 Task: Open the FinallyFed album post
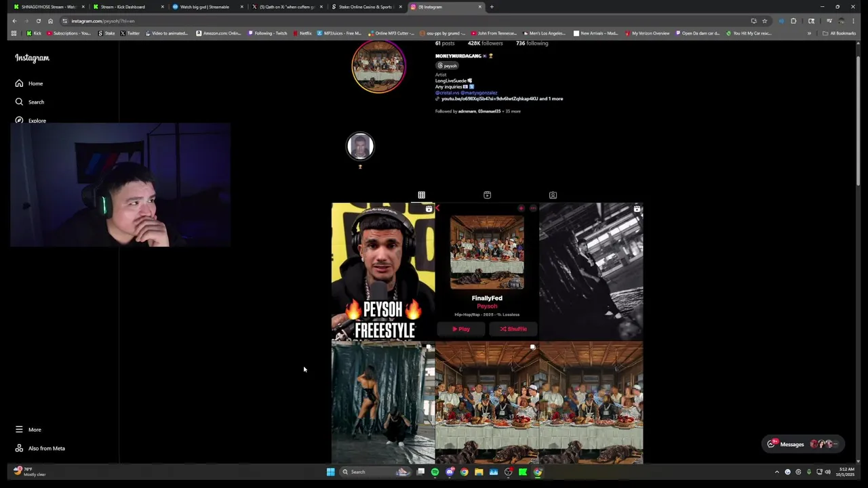[487, 271]
